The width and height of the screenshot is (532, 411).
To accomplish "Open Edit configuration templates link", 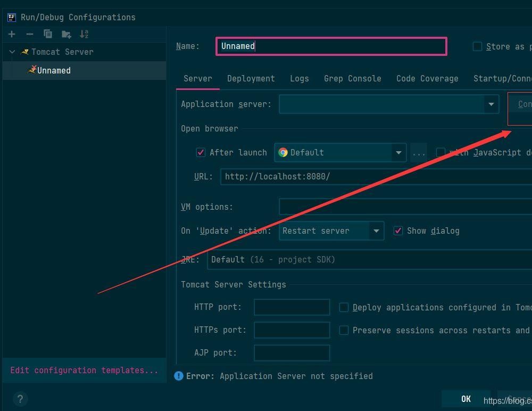I will [84, 371].
